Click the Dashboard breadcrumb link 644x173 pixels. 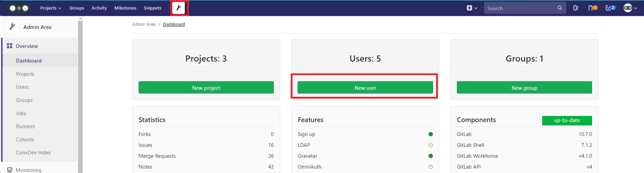(174, 24)
